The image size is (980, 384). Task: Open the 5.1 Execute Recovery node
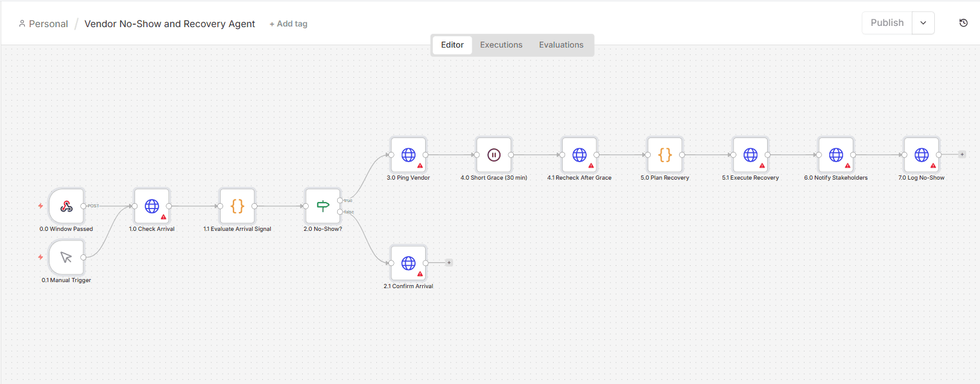click(750, 155)
